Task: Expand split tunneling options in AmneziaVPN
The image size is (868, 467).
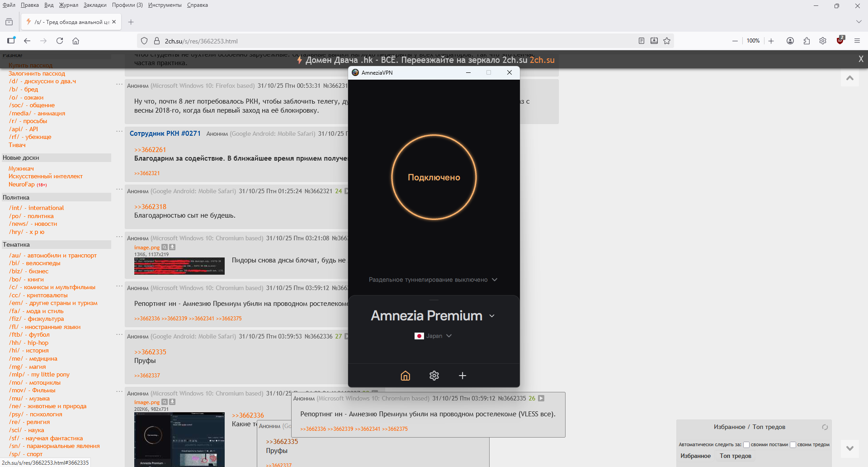Action: (x=433, y=280)
